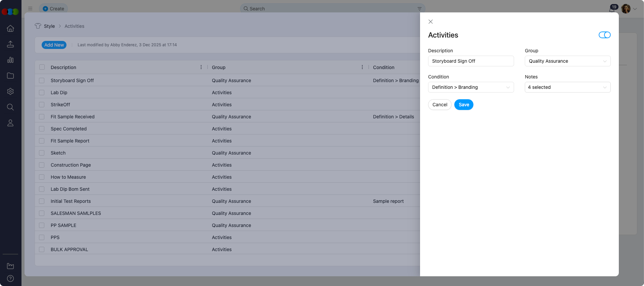The height and width of the screenshot is (286, 644).
Task: Click the Description field with Storyboard Sign Off
Action: [471, 61]
